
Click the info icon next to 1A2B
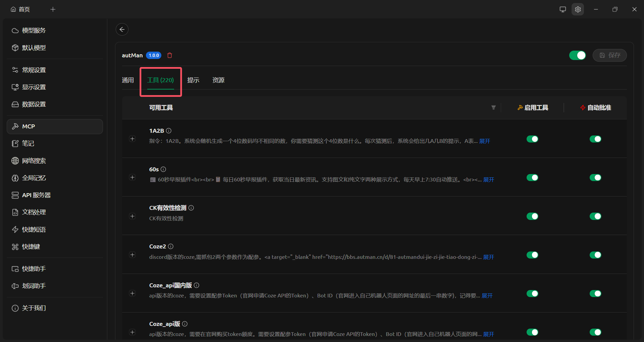point(169,131)
